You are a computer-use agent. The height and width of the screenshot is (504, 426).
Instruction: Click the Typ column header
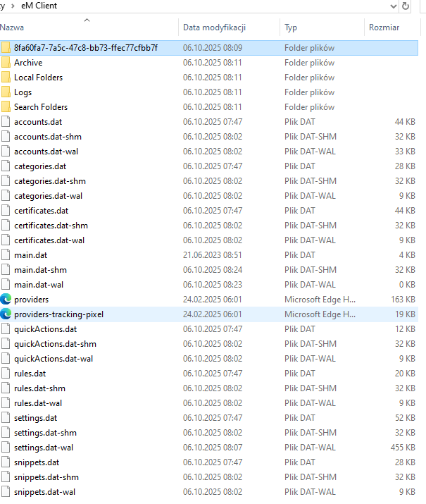(291, 27)
